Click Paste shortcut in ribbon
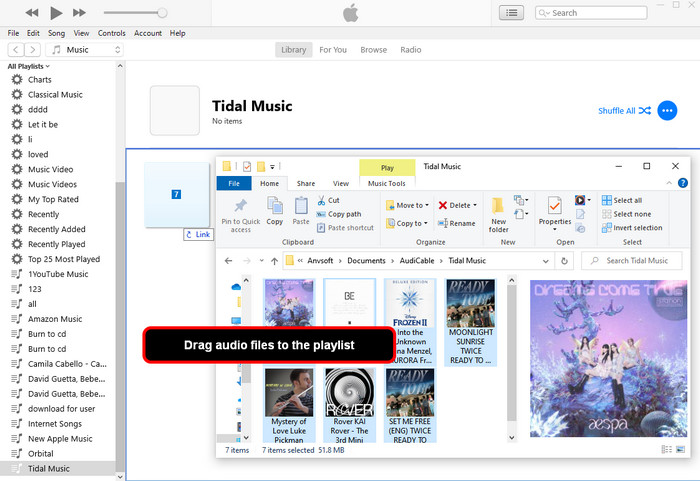 (345, 228)
